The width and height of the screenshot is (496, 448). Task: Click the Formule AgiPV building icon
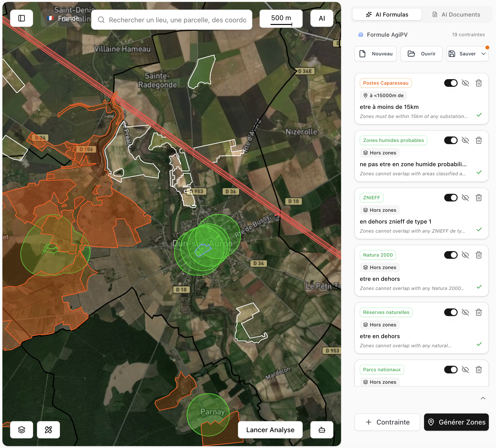[361, 35]
